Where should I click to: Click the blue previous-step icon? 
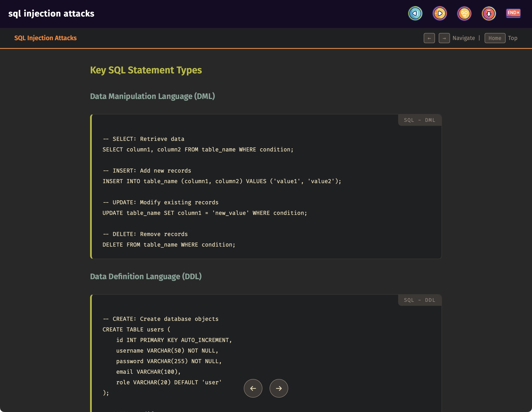(415, 13)
